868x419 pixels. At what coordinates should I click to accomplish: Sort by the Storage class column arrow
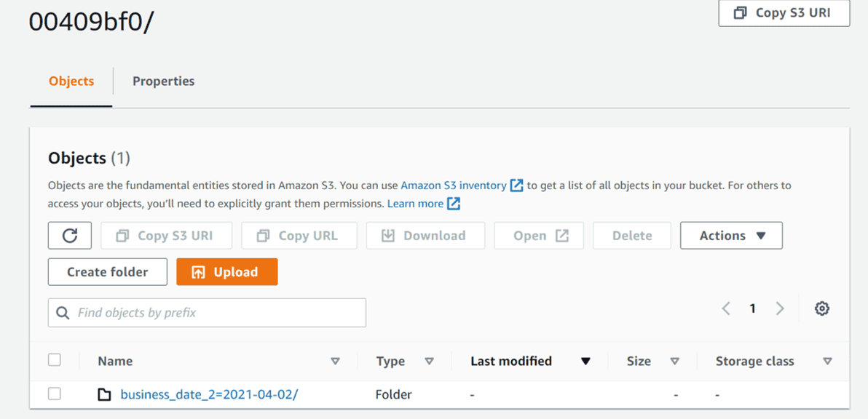click(827, 362)
